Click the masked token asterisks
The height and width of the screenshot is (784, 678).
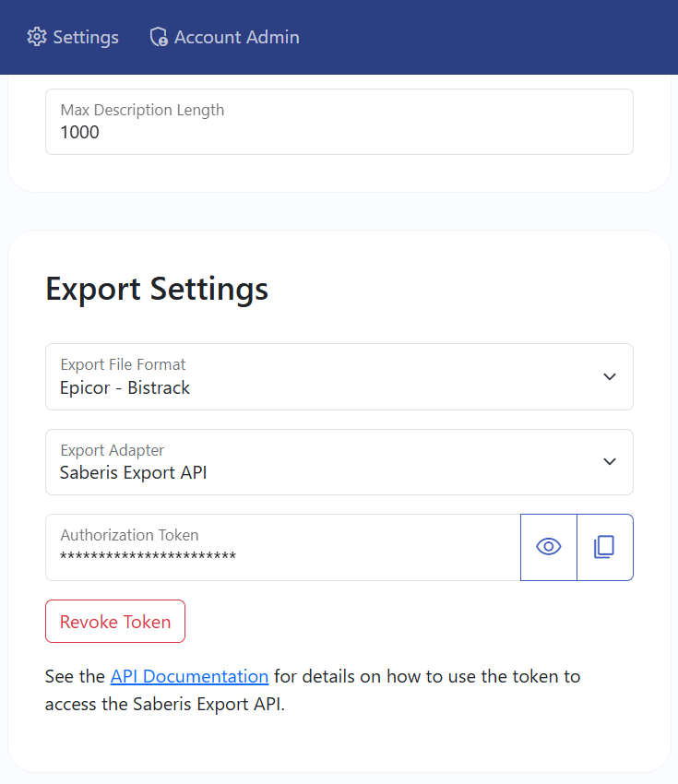[x=148, y=557]
